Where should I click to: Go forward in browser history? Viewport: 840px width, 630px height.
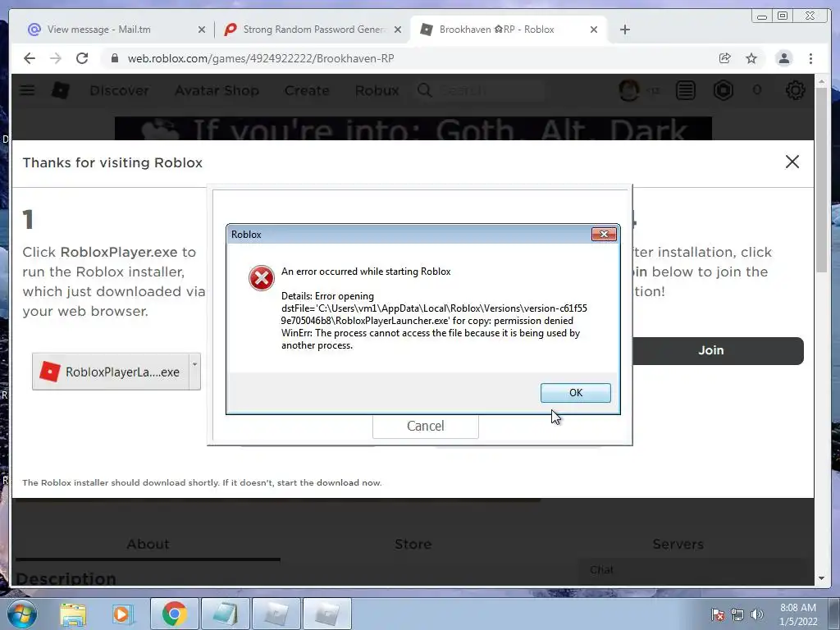55,58
